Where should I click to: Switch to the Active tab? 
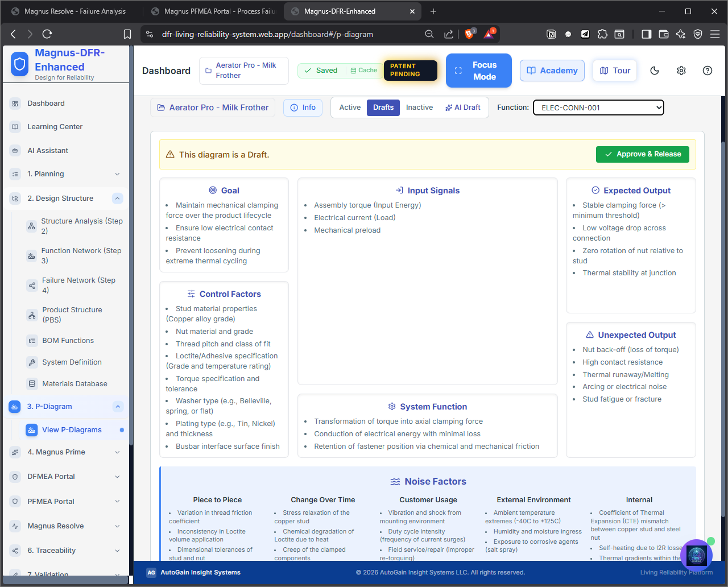350,108
